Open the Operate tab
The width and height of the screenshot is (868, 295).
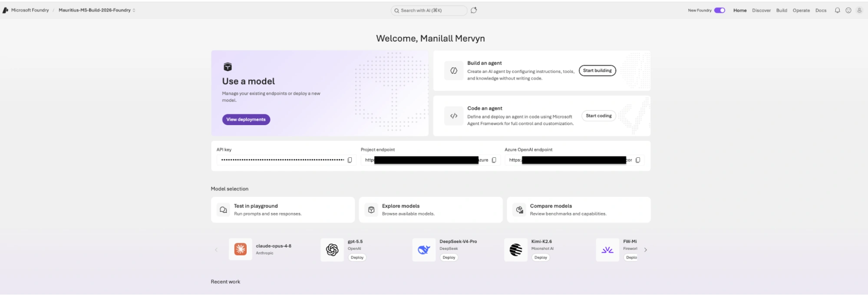tap(801, 10)
